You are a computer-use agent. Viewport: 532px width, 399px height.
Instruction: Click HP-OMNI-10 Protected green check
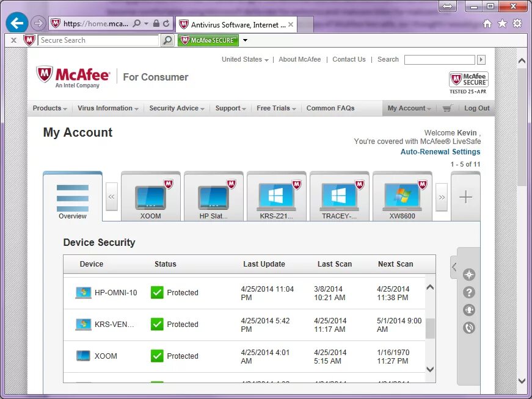pos(157,293)
